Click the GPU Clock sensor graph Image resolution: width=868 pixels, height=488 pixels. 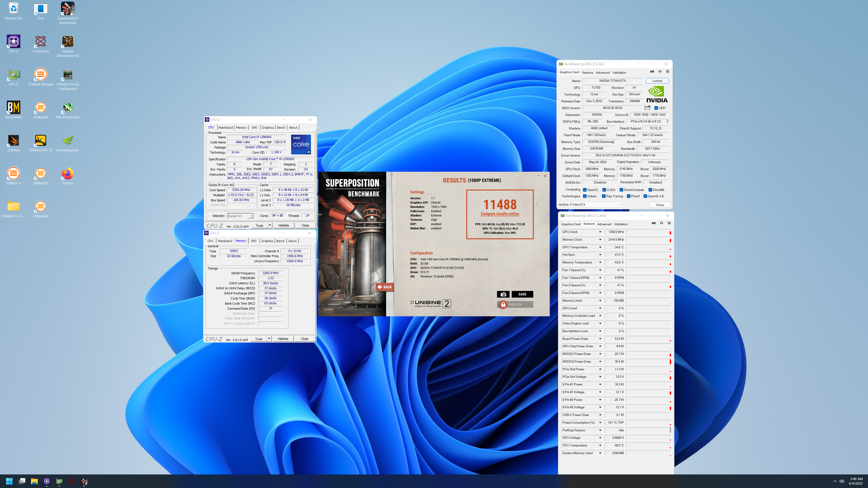[649, 232]
